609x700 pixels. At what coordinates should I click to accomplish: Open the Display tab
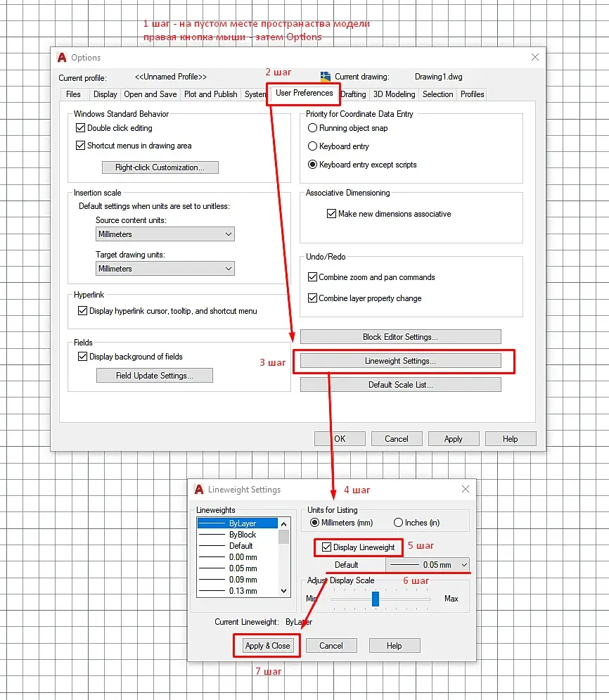point(105,94)
